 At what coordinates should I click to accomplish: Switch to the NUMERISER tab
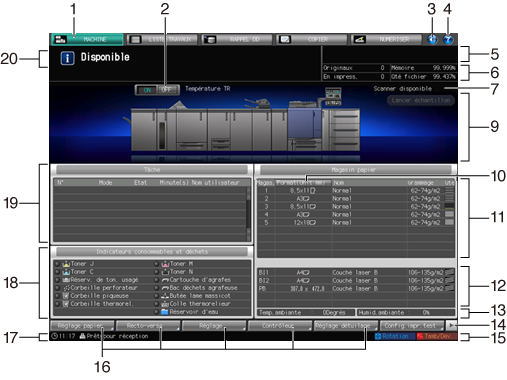[386, 39]
